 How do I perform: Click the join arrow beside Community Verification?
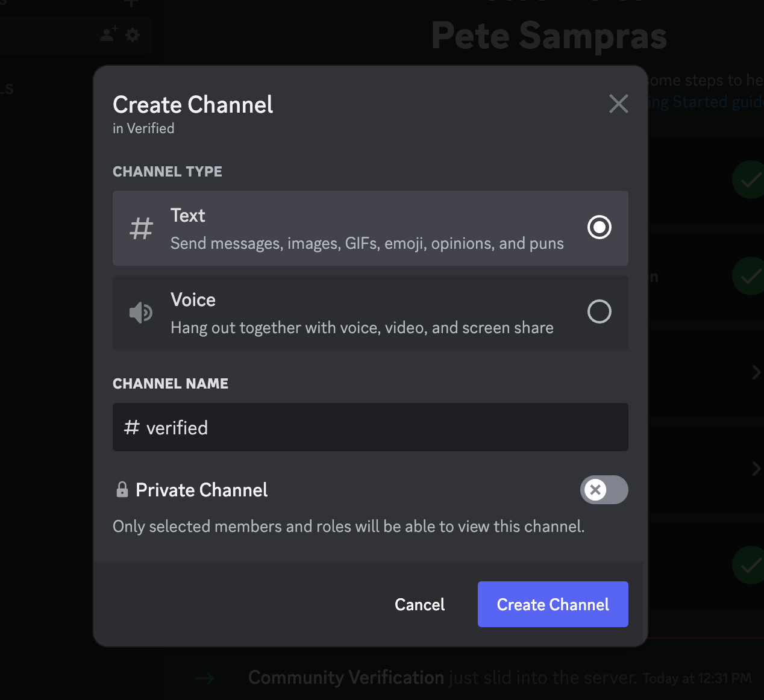[x=205, y=678]
